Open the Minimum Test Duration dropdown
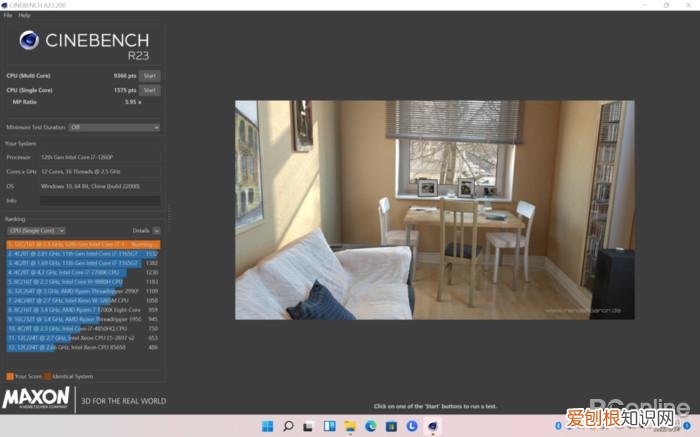 (x=114, y=127)
